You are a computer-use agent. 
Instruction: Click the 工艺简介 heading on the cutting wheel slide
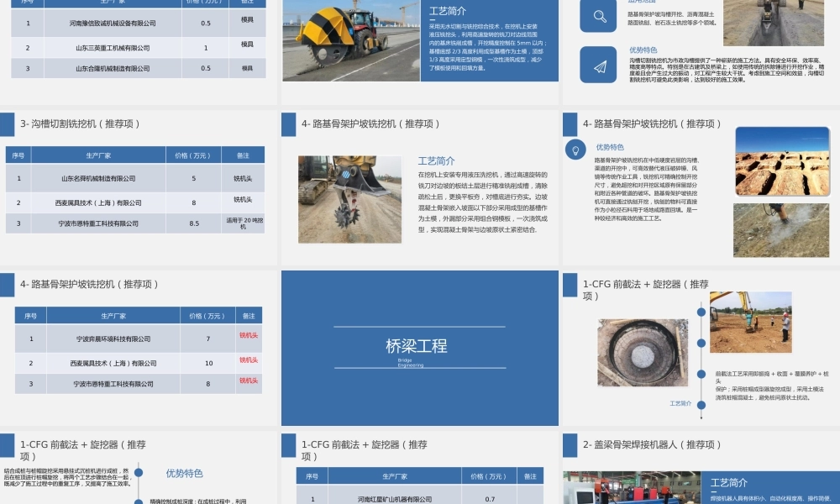[448, 11]
